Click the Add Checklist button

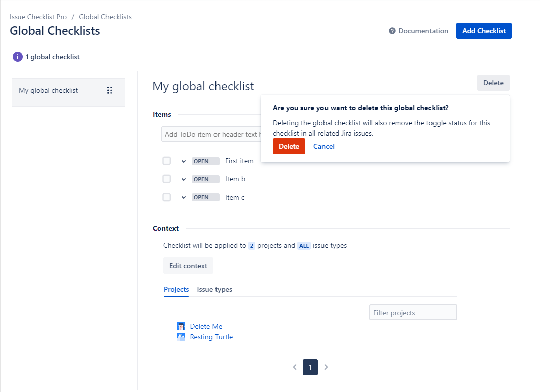pyautogui.click(x=484, y=31)
